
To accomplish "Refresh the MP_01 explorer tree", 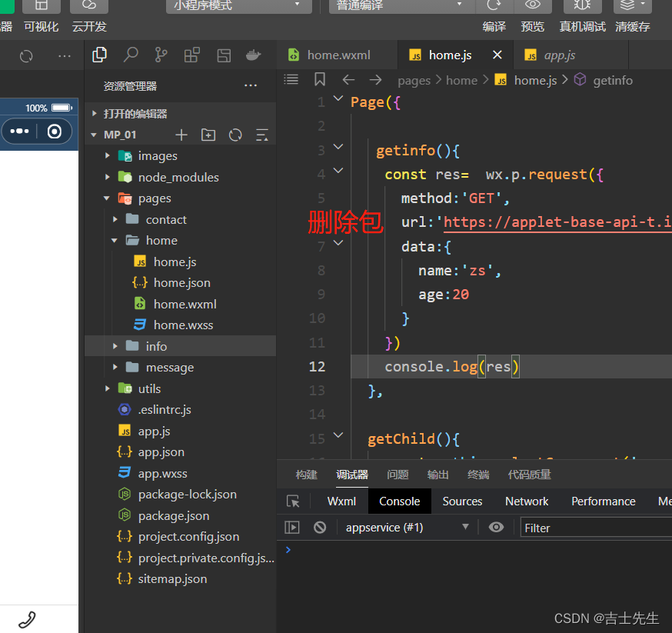I will click(235, 135).
